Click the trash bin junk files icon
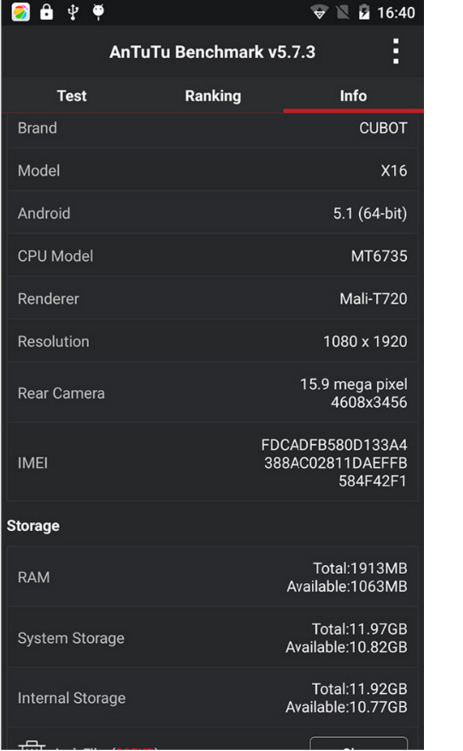 click(32, 745)
